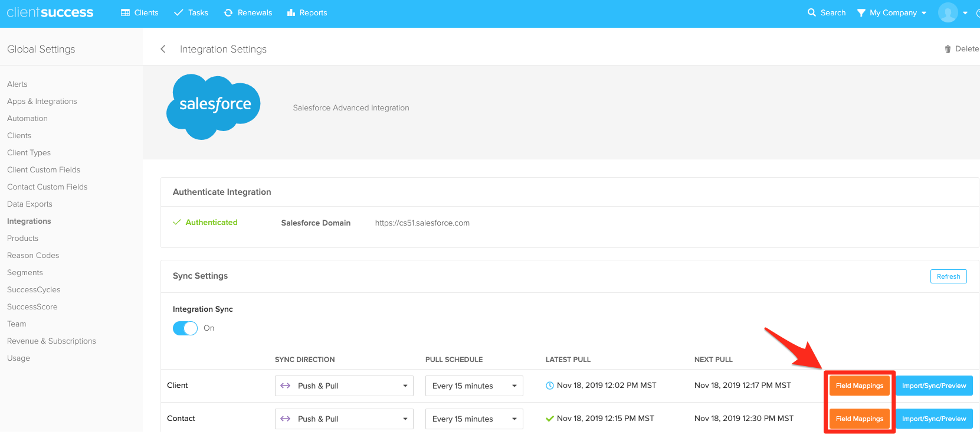This screenshot has width=980, height=434.
Task: Open SuccessCycles settings
Action: coord(34,290)
